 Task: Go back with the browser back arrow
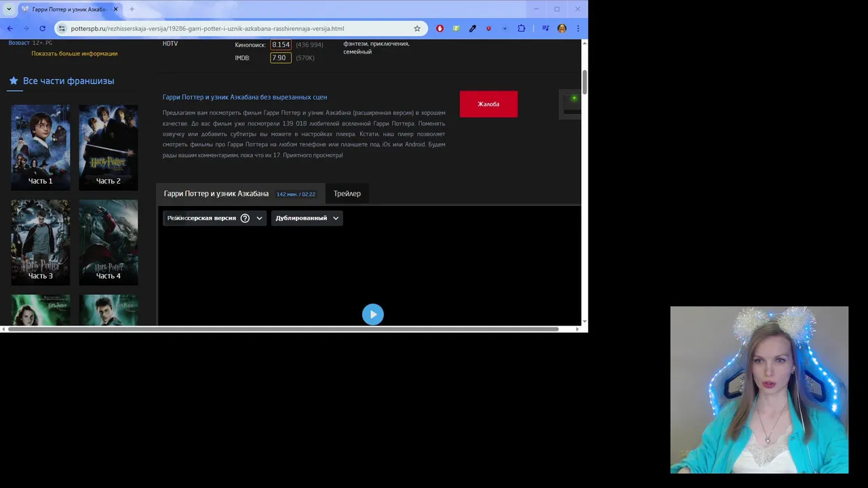coord(9,28)
